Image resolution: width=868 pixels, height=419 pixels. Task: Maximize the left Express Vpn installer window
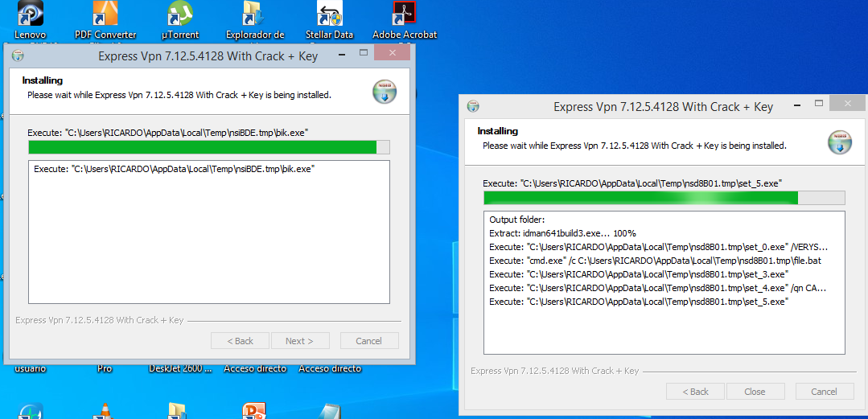click(364, 52)
